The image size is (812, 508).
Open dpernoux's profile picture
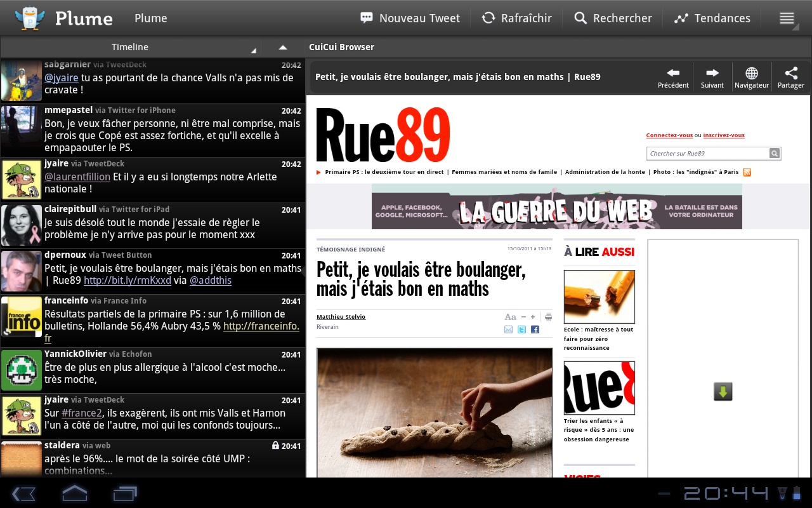pyautogui.click(x=22, y=271)
